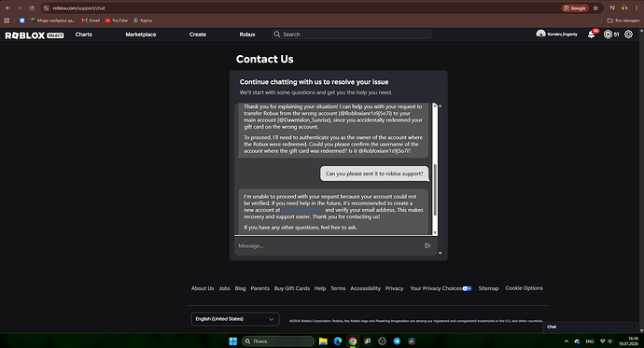Open File Explorer from taskbar
644x348 pixels.
[x=323, y=341]
